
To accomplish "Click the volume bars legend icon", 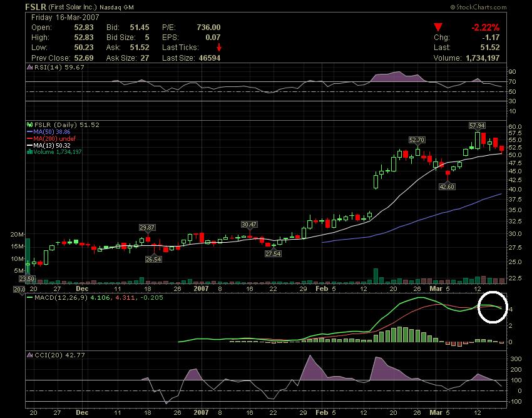I will pyautogui.click(x=29, y=151).
